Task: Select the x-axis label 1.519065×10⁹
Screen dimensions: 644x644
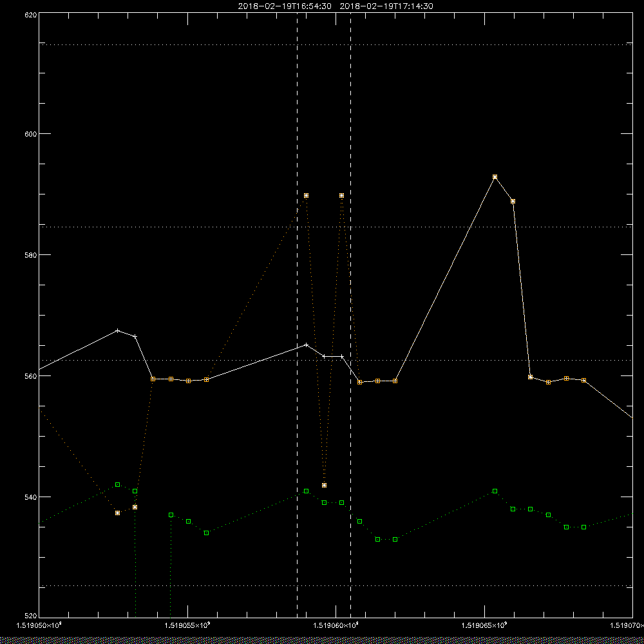Action: pos(485,625)
